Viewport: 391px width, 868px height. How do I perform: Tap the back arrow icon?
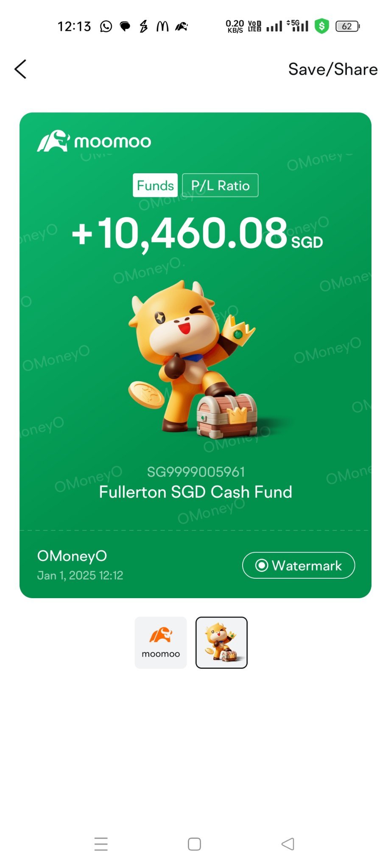pyautogui.click(x=20, y=69)
